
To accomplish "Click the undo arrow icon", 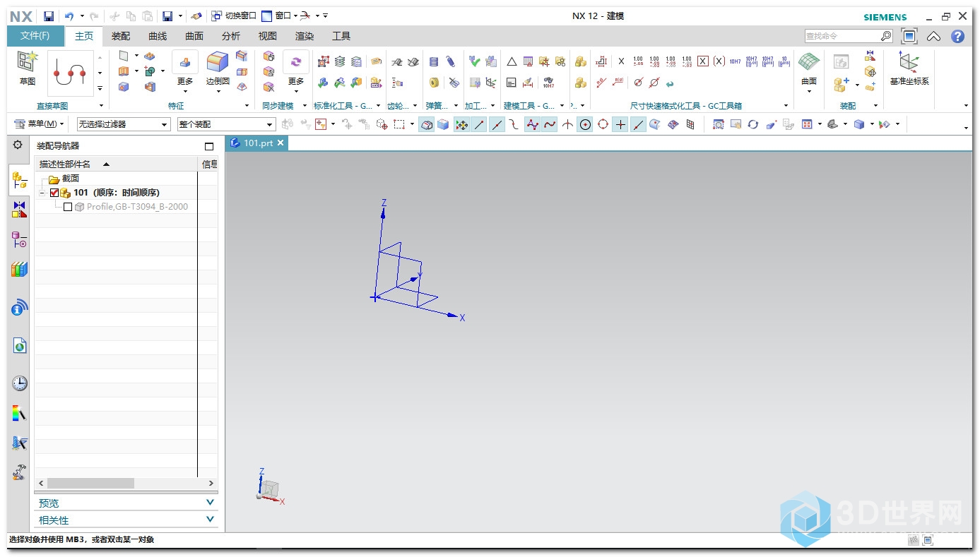I will 69,16.
